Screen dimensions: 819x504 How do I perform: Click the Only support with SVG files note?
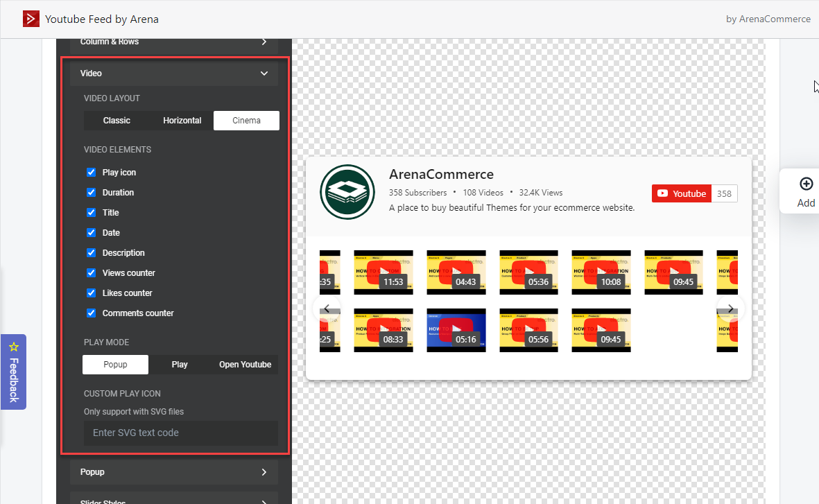[134, 412]
